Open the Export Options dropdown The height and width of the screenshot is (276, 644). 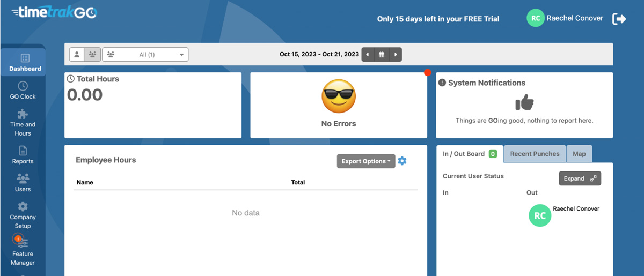(x=366, y=161)
